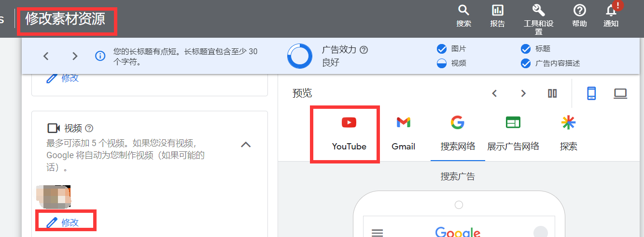Click the 预览 heading text
The height and width of the screenshot is (237, 644).
302,93
